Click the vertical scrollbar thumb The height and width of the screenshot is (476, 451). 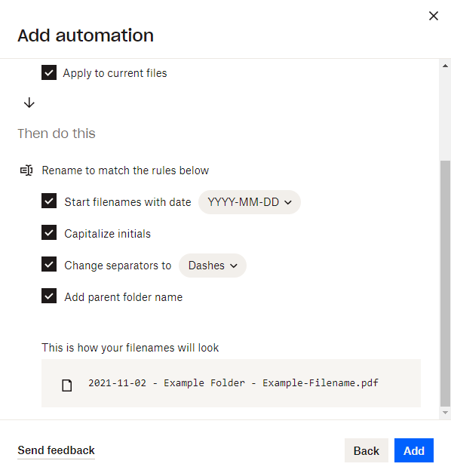tap(445, 283)
